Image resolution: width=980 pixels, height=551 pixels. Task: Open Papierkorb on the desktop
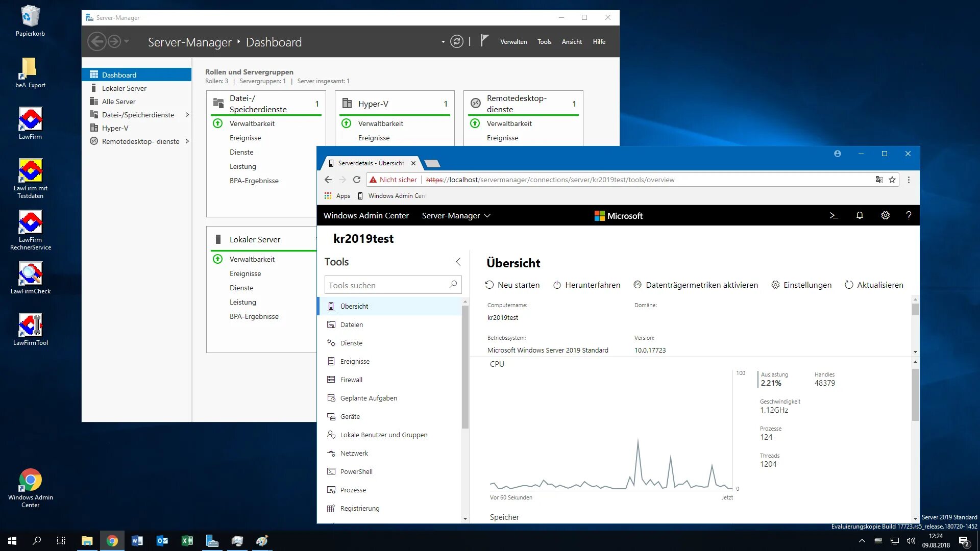pos(30,21)
